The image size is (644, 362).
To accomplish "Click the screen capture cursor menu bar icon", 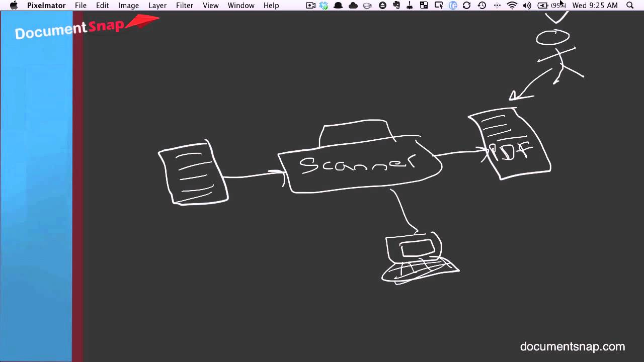I will pos(439,6).
